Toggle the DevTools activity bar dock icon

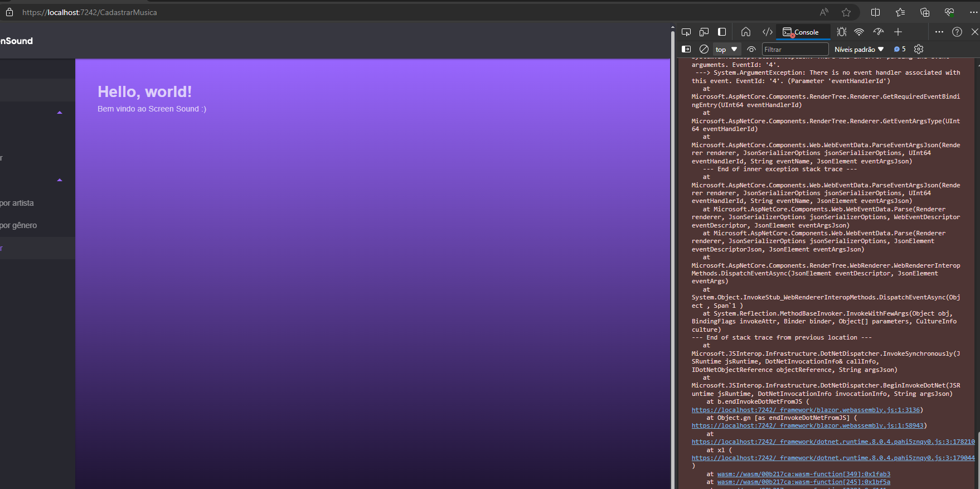point(722,32)
